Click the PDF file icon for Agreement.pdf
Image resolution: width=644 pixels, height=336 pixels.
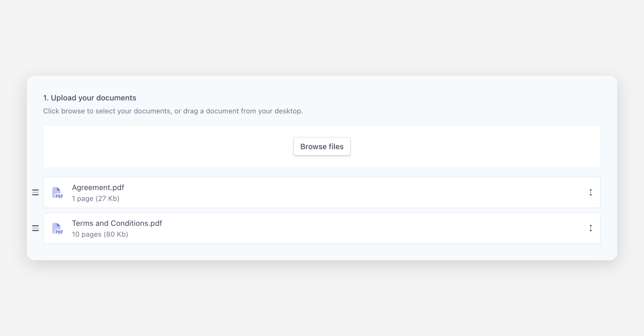(x=57, y=192)
